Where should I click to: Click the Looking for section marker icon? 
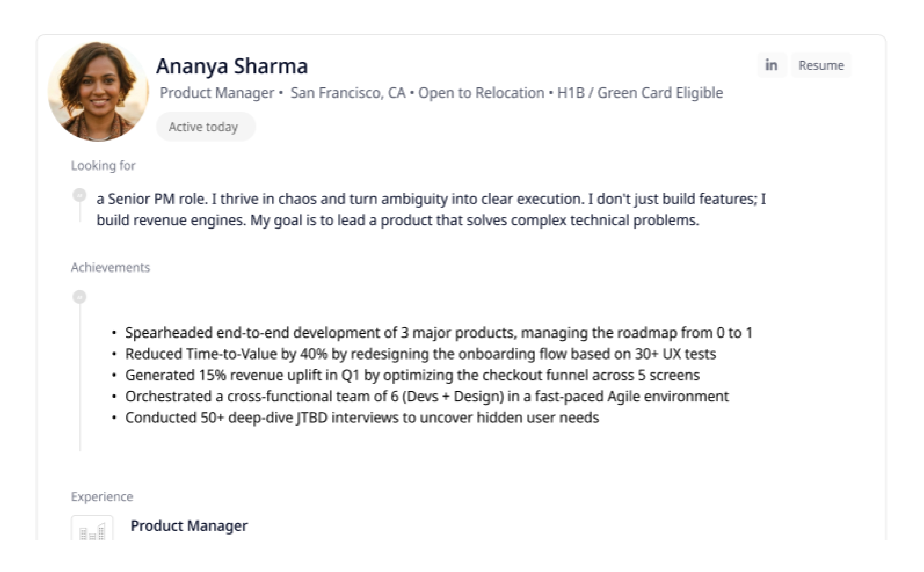click(x=79, y=195)
